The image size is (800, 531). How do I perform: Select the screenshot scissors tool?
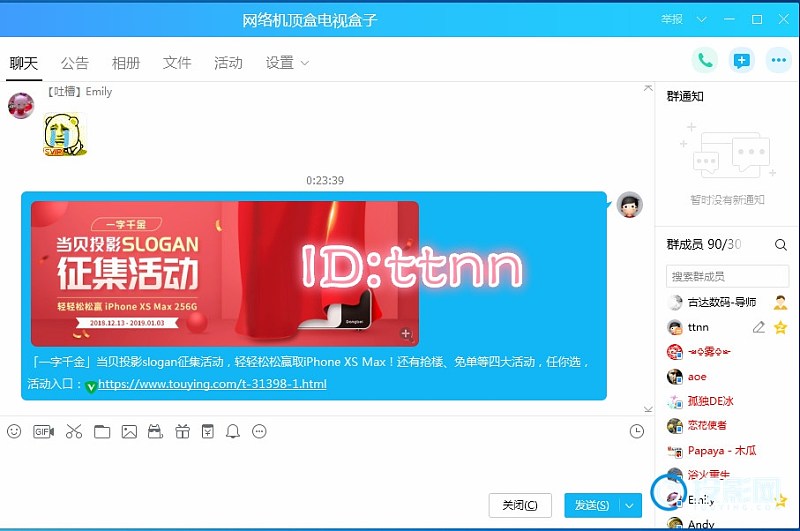click(x=74, y=432)
